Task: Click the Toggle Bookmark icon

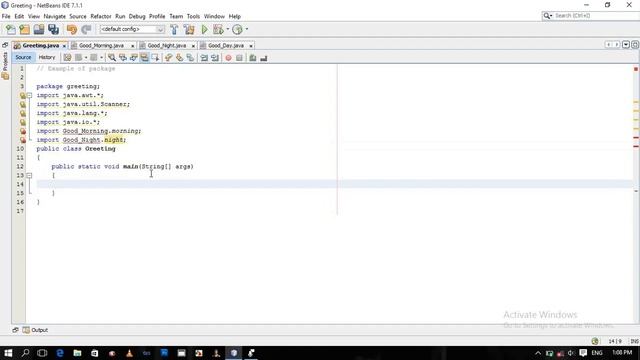Action: point(190,58)
